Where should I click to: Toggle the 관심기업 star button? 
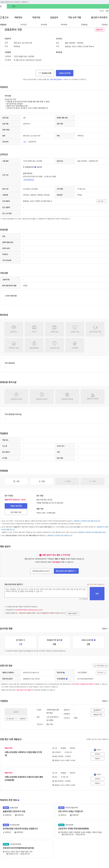10,719
